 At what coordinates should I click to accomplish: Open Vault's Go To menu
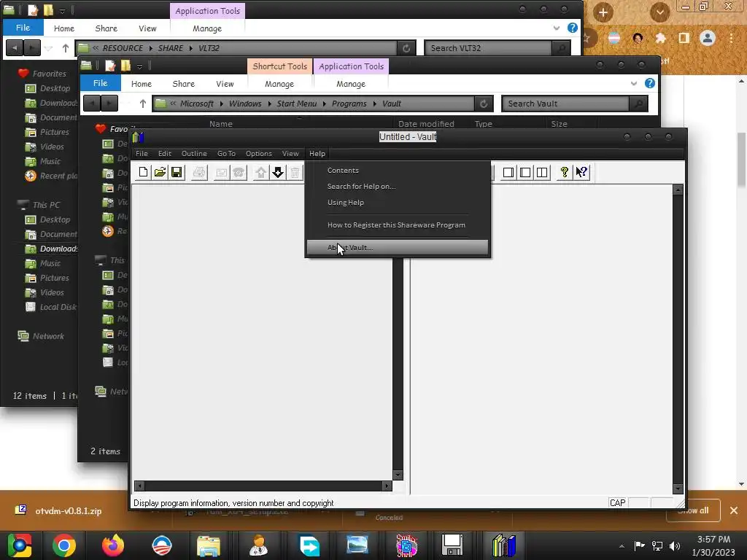(226, 153)
